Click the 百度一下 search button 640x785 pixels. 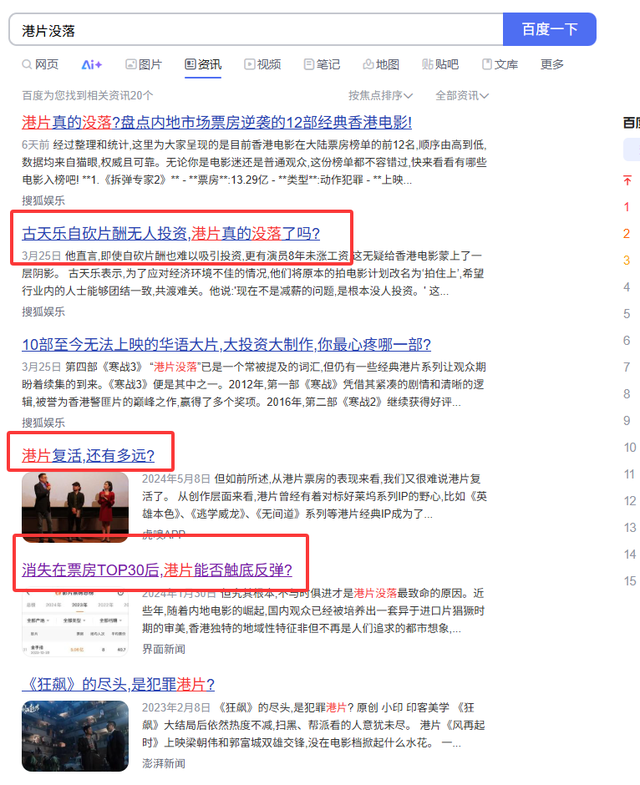tap(549, 30)
